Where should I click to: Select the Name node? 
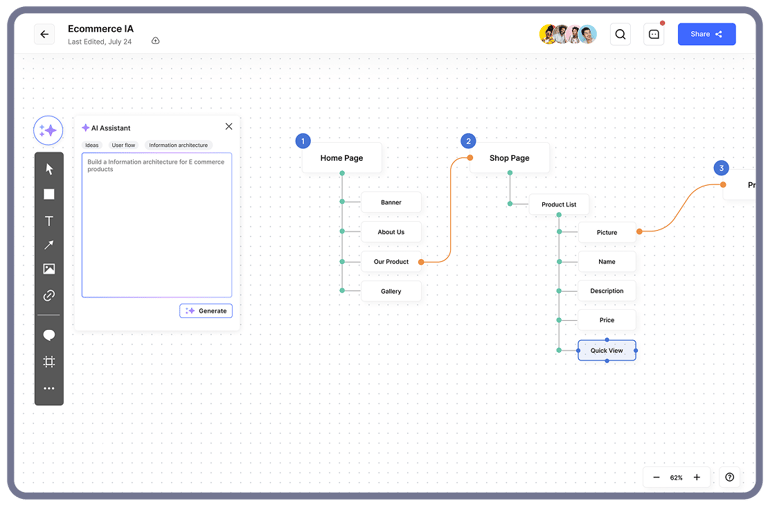click(x=607, y=262)
